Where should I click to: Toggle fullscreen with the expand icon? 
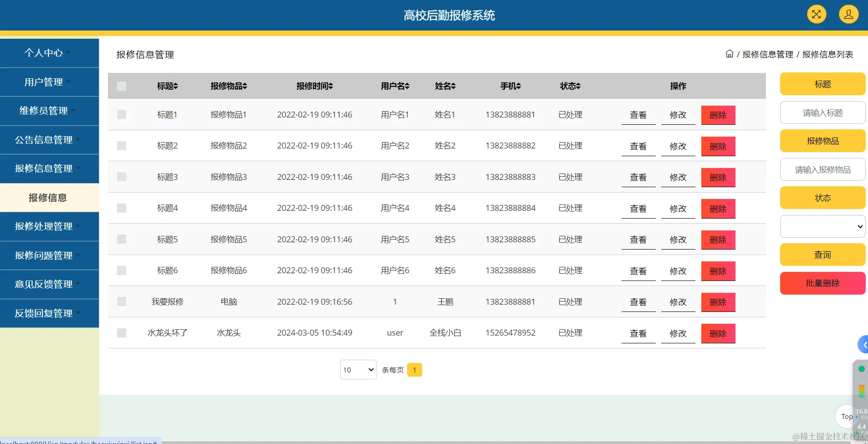click(816, 14)
